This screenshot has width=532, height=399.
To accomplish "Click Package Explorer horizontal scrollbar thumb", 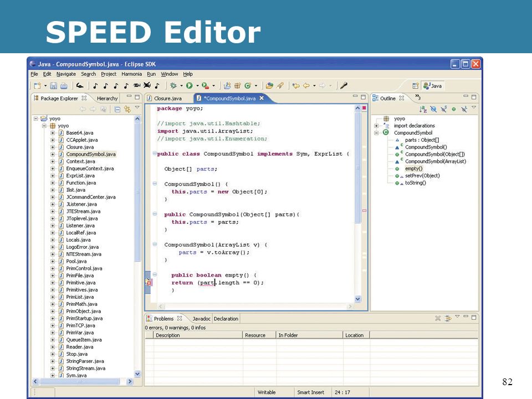I will click(x=79, y=381).
